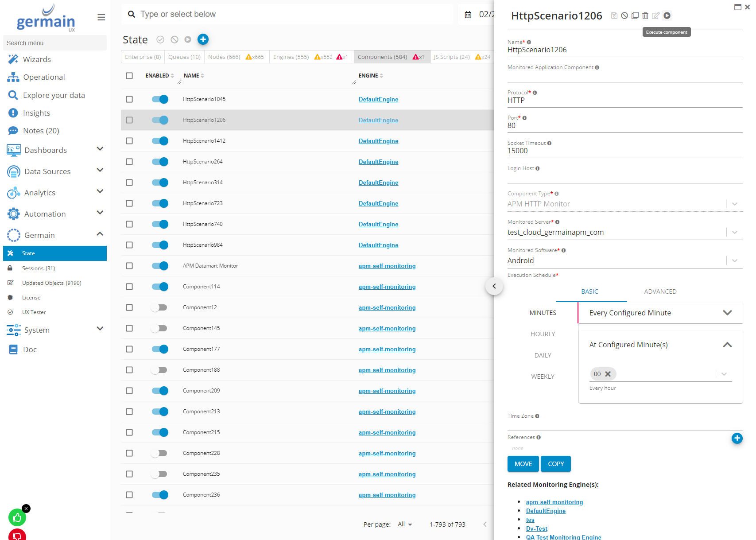
Task: Switch to the ADVANCED schedule tab
Action: point(660,291)
